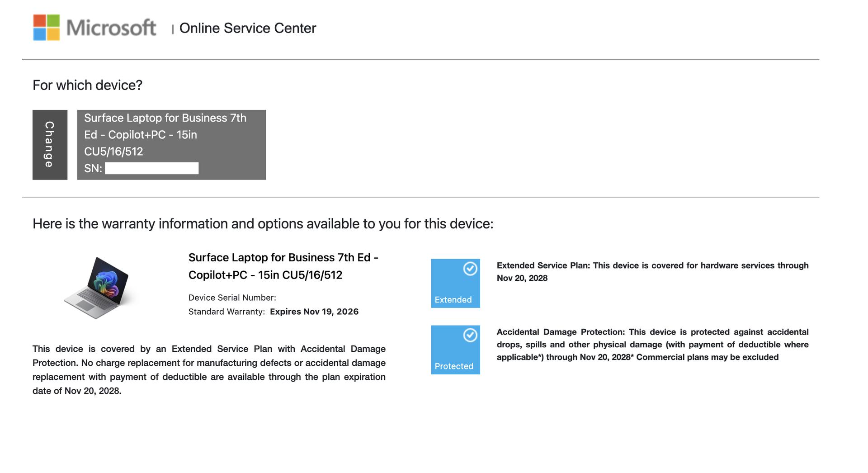Image resolution: width=868 pixels, height=473 pixels.
Task: Click the coverage summary paragraph under laptop image
Action: [x=209, y=370]
